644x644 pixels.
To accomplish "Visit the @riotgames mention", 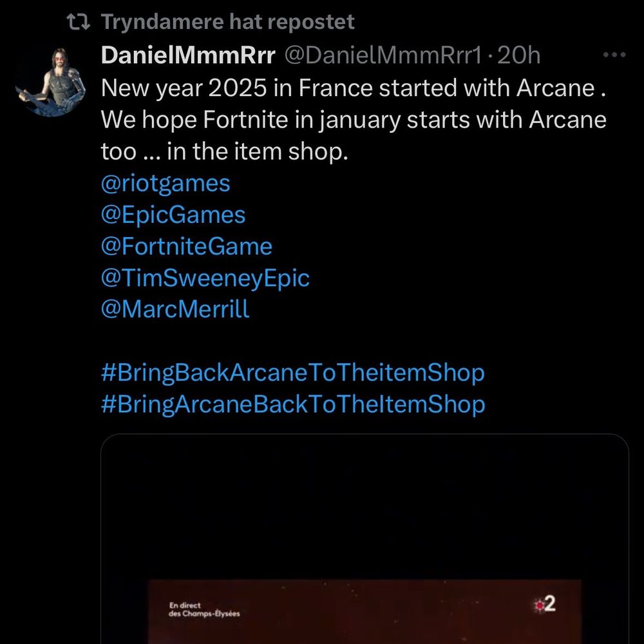I will [x=166, y=184].
